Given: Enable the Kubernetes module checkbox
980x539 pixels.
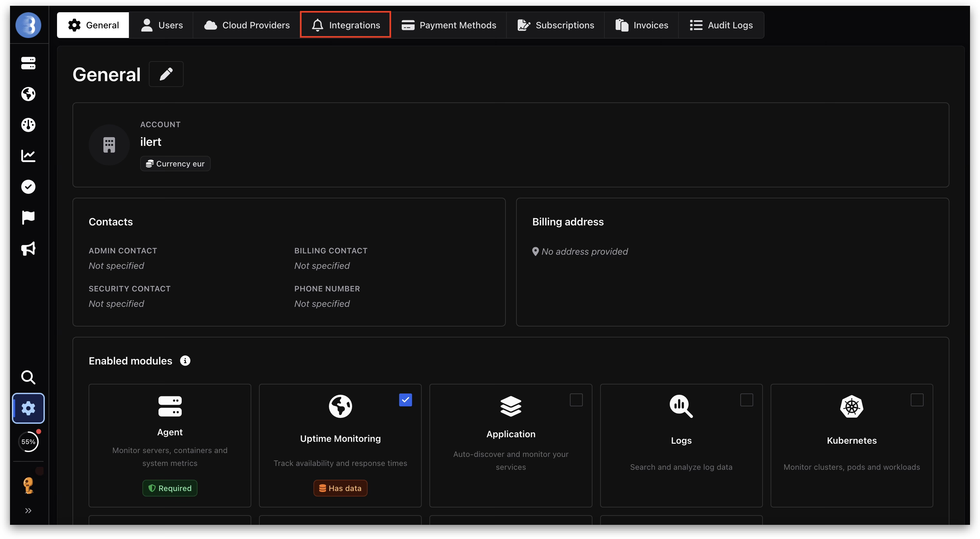Looking at the screenshot, I should click(917, 400).
